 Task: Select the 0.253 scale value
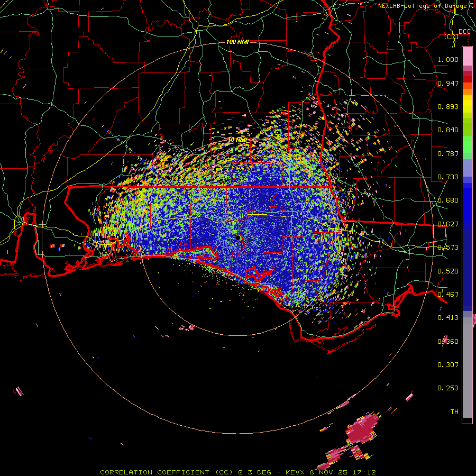click(x=448, y=388)
